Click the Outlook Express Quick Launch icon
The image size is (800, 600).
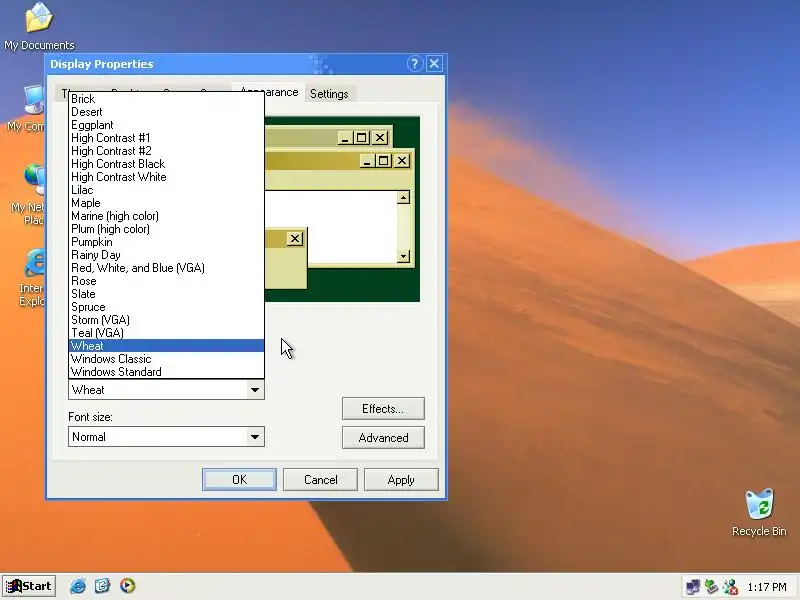point(103,586)
